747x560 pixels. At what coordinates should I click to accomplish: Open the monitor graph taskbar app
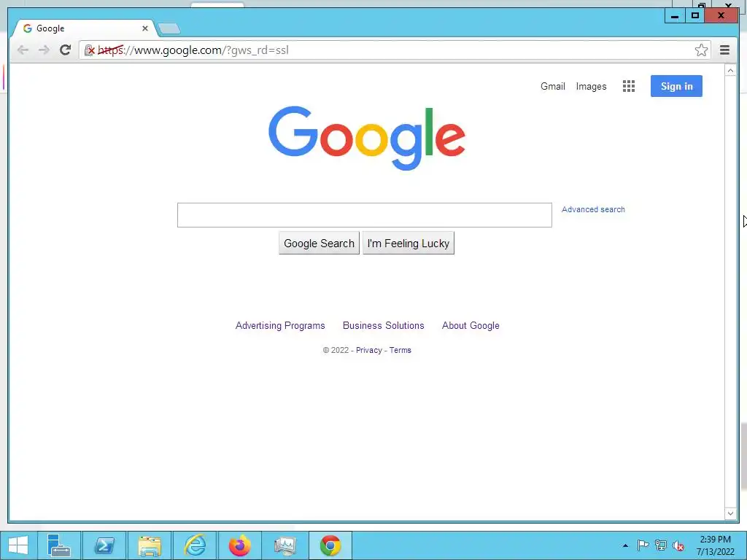[x=285, y=545]
